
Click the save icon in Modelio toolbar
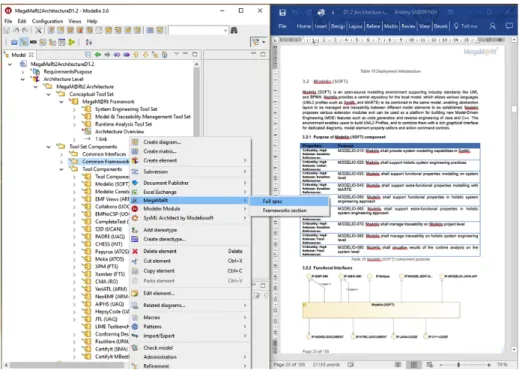pyautogui.click(x=7, y=30)
